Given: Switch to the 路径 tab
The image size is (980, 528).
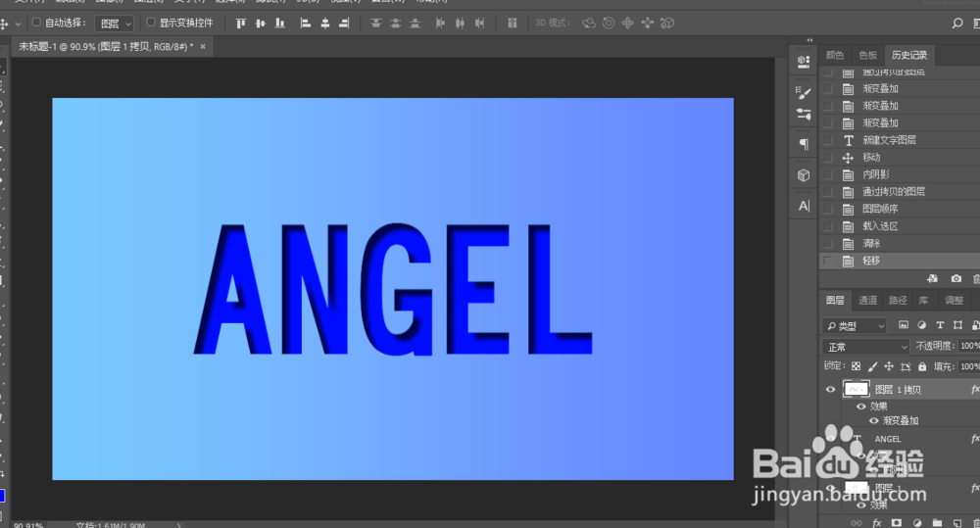Looking at the screenshot, I should coord(898,301).
